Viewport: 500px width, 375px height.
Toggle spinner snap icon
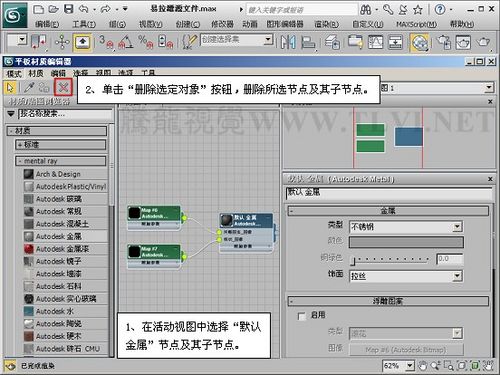[x=165, y=42]
